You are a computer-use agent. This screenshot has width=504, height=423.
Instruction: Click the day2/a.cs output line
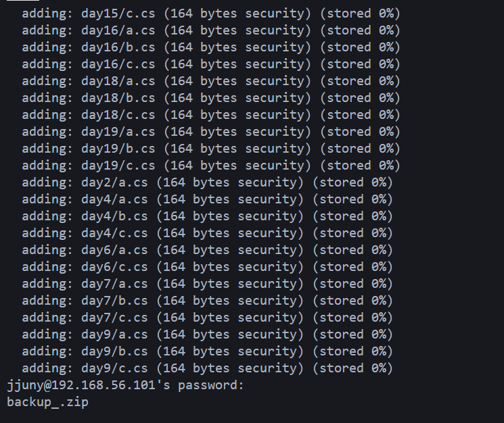[207, 182]
